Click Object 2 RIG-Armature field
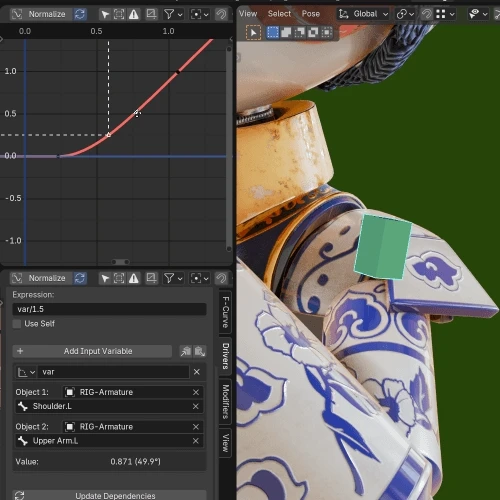The image size is (500, 500). pyautogui.click(x=133, y=427)
